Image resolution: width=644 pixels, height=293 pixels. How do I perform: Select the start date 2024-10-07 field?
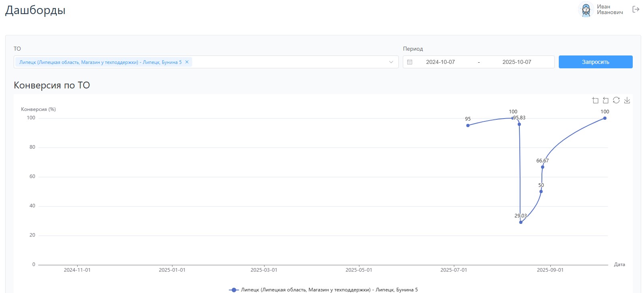(440, 62)
